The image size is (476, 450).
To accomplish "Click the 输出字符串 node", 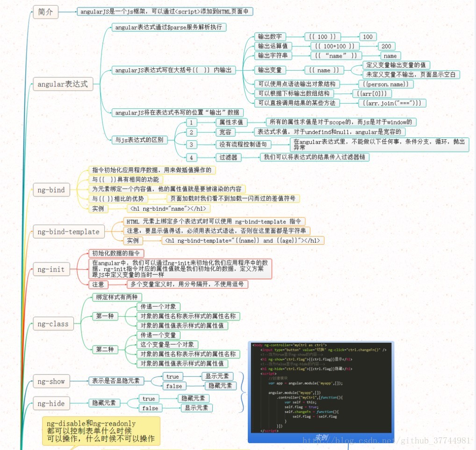I will (x=273, y=56).
